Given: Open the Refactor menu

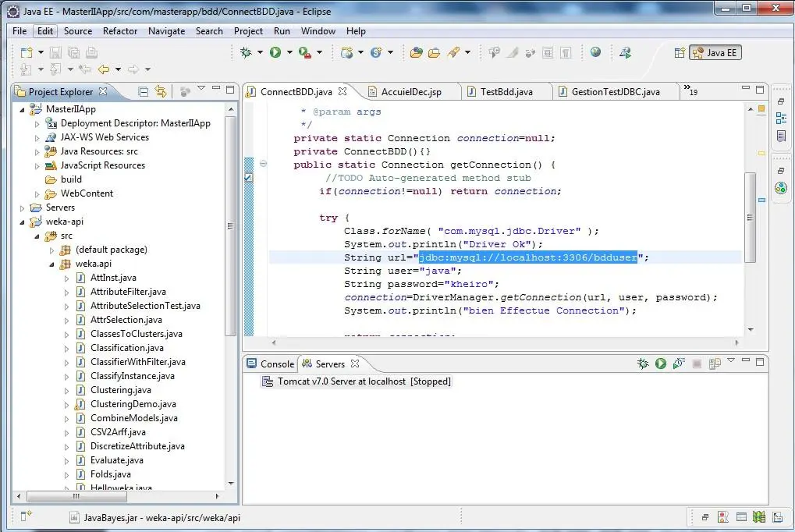Looking at the screenshot, I should 120,31.
